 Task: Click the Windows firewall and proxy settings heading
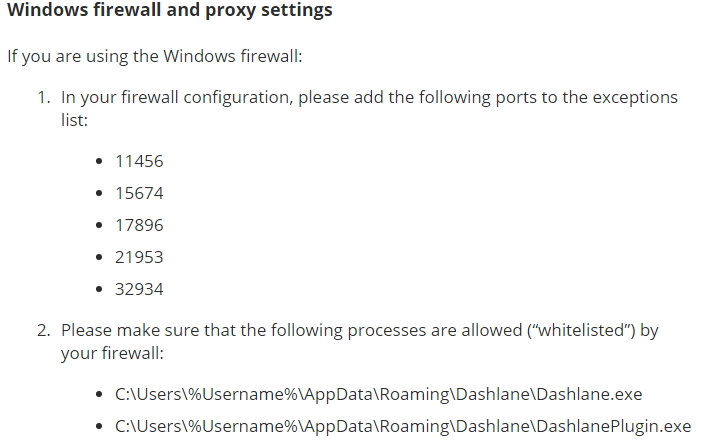click(170, 10)
